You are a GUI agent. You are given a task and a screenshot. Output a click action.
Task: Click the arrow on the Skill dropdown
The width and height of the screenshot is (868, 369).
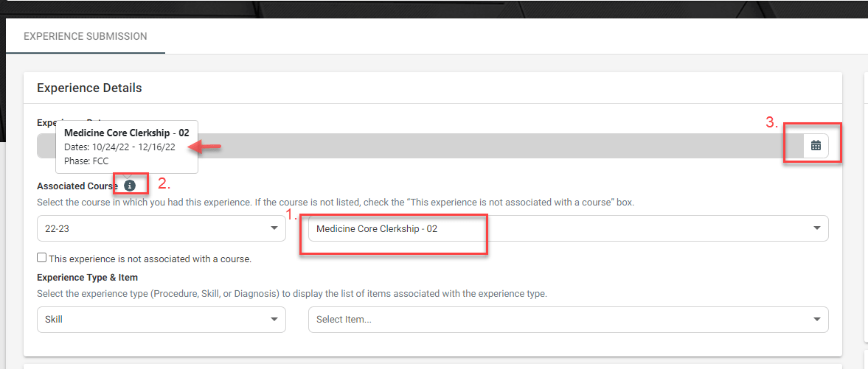tap(274, 320)
